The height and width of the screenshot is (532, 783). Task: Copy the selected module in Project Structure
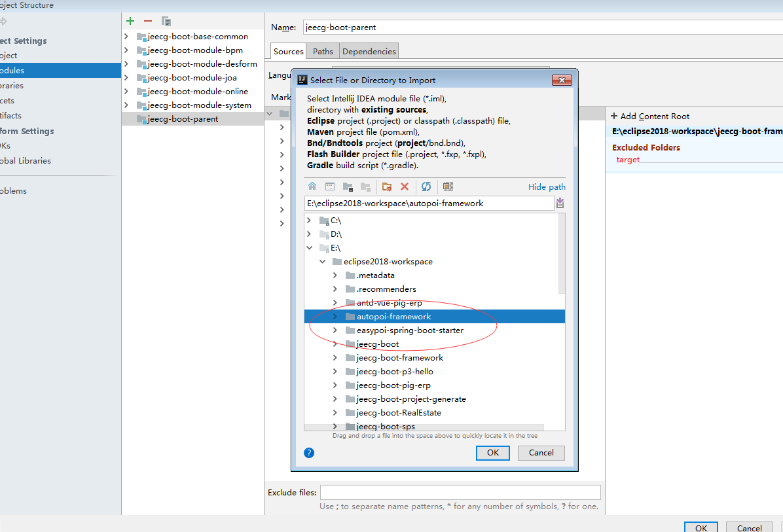click(x=166, y=21)
